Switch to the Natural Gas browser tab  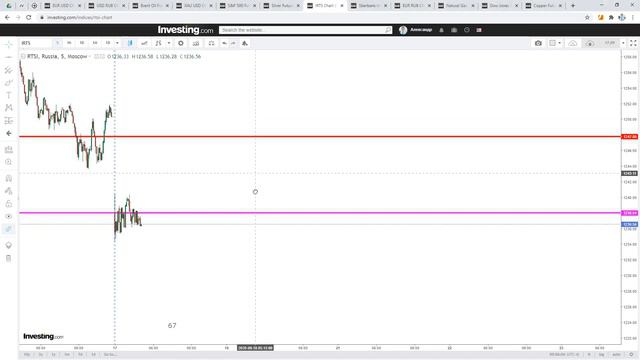tap(456, 6)
